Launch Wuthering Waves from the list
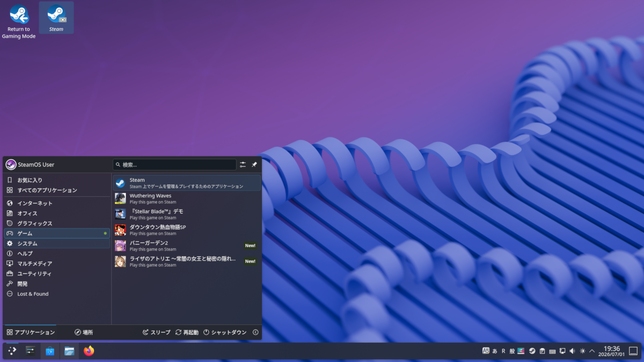The height and width of the screenshot is (362, 644). coord(187,198)
